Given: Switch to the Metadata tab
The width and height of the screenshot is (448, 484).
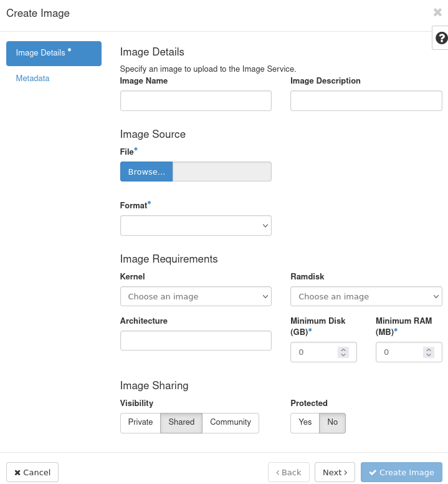Looking at the screenshot, I should pyautogui.click(x=32, y=79).
